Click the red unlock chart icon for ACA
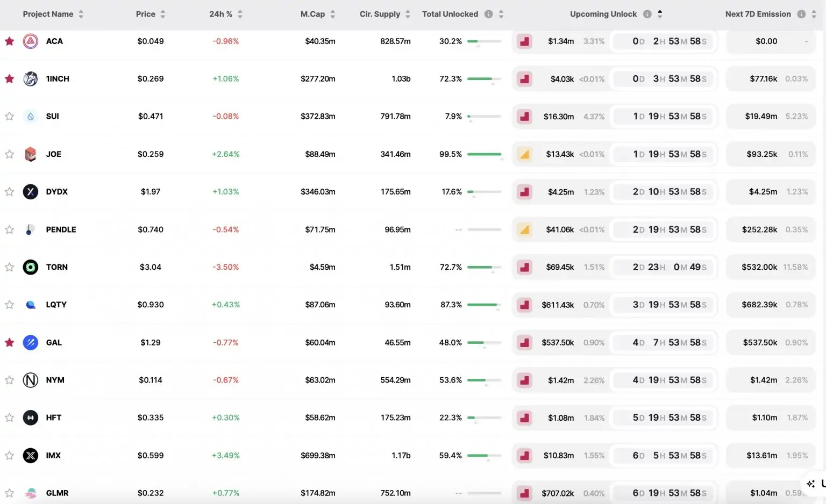 [x=524, y=41]
